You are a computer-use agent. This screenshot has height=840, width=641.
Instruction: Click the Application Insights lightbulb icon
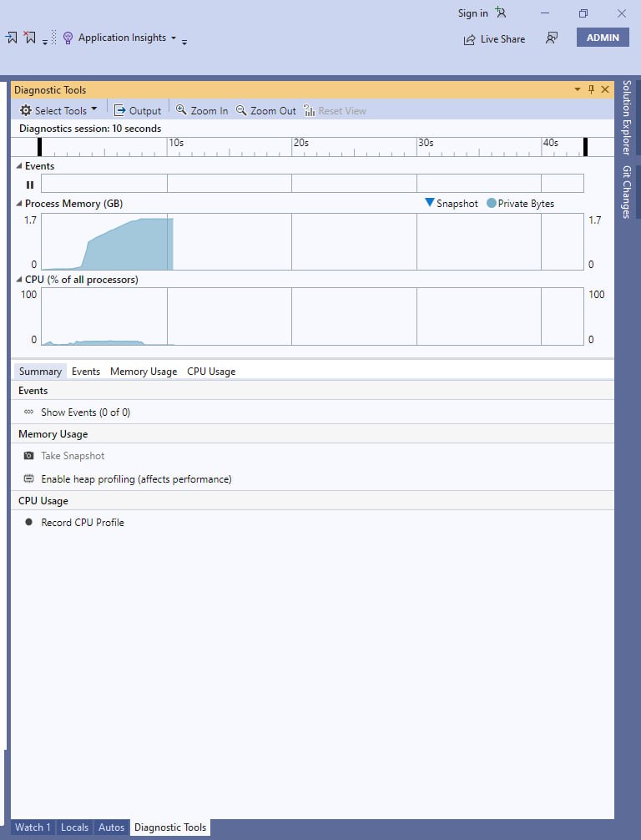pyautogui.click(x=68, y=38)
